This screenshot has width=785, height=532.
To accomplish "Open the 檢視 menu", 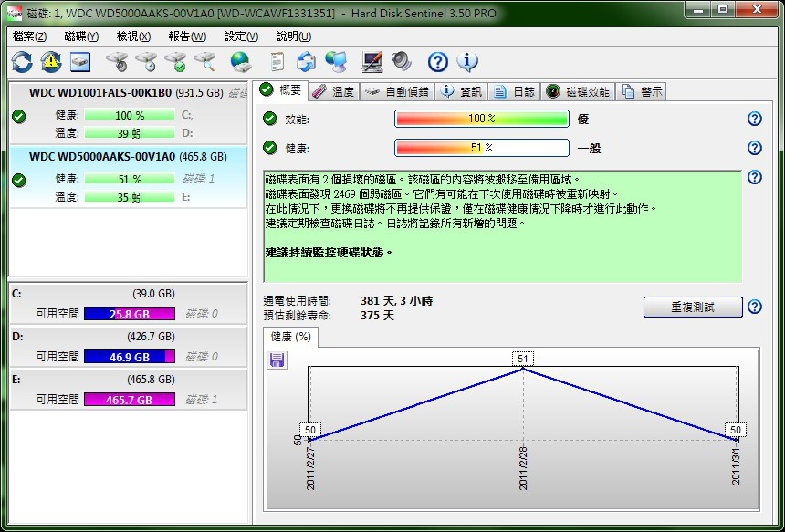I will 133,37.
